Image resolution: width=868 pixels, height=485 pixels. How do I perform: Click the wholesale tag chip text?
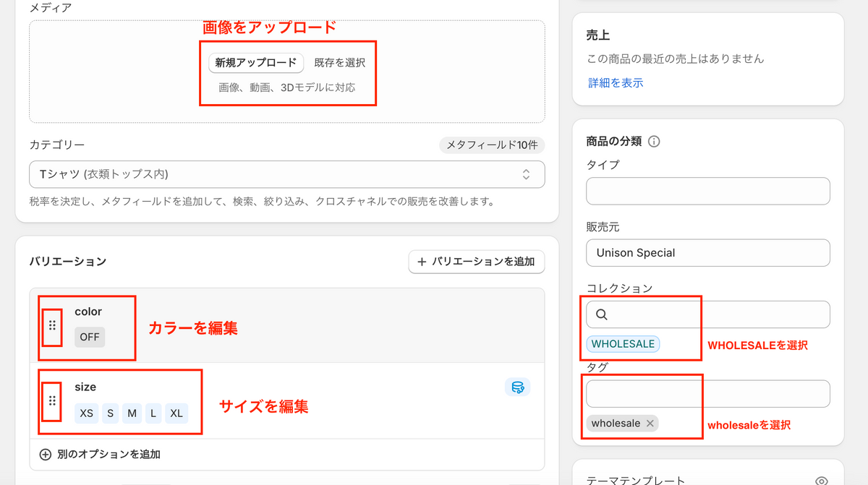tap(616, 424)
